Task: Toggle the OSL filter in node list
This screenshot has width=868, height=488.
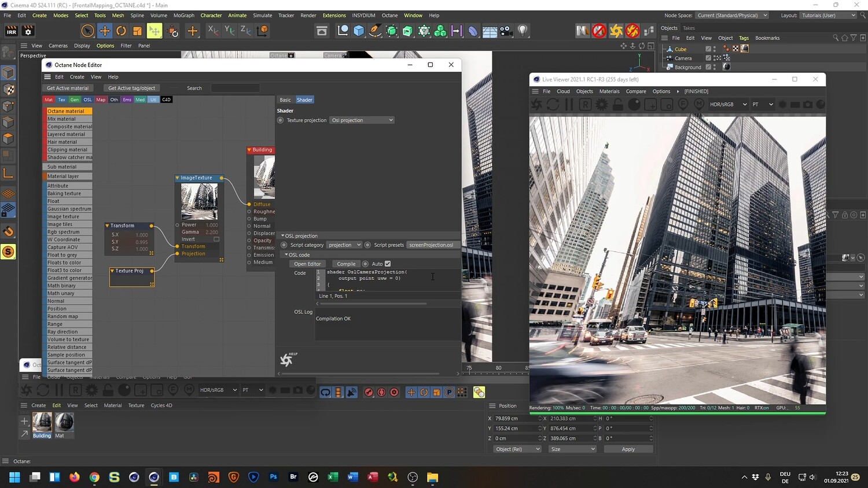Action: tap(88, 99)
